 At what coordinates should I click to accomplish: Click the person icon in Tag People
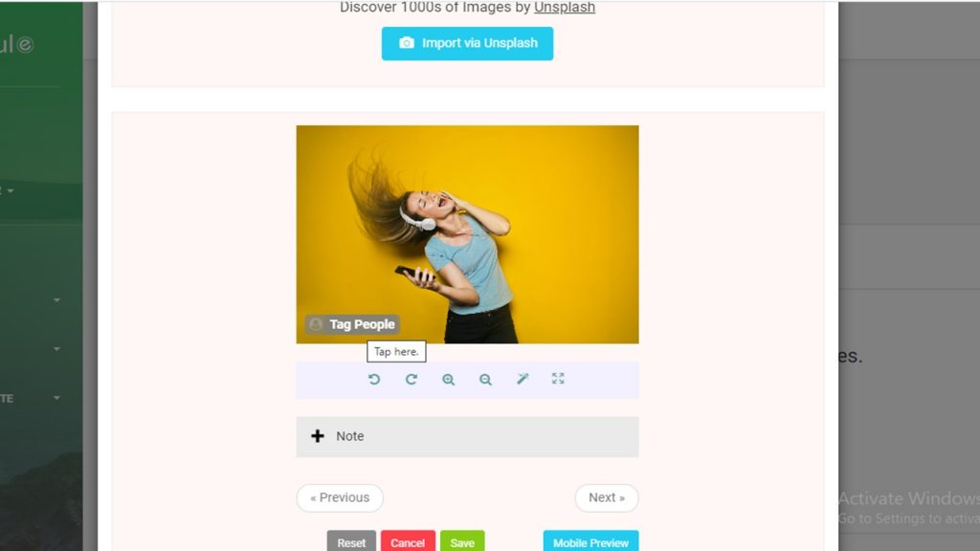coord(316,324)
